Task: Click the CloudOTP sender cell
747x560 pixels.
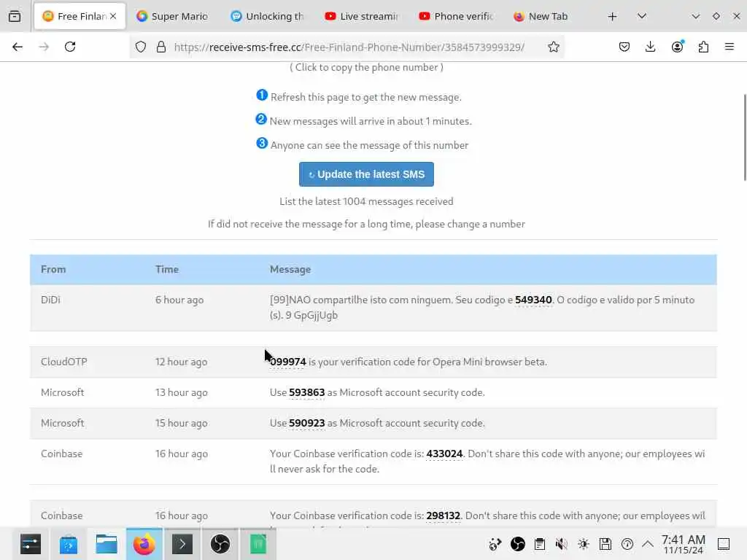Action: click(64, 362)
